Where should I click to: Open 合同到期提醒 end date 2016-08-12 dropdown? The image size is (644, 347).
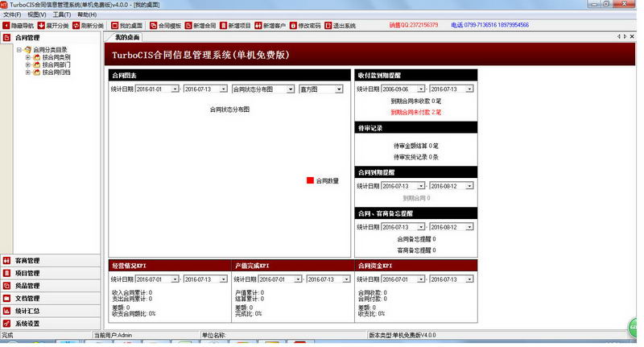(469, 186)
